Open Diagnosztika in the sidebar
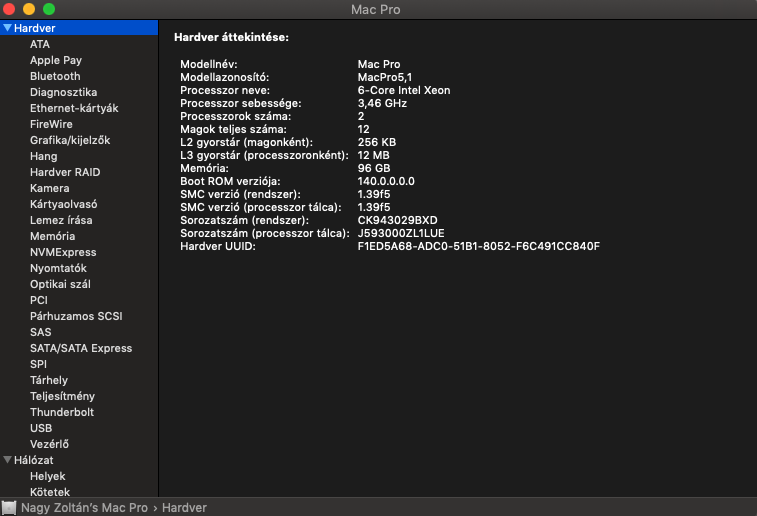757x516 pixels. click(63, 92)
